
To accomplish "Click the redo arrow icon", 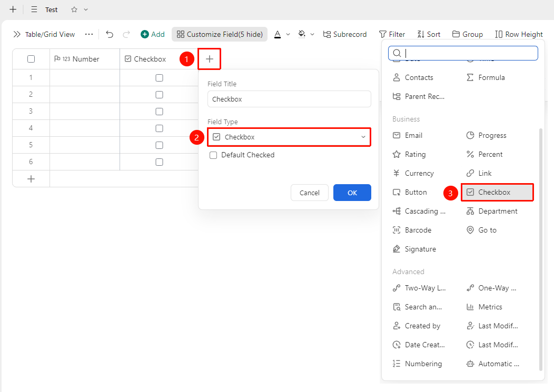I will [x=126, y=34].
